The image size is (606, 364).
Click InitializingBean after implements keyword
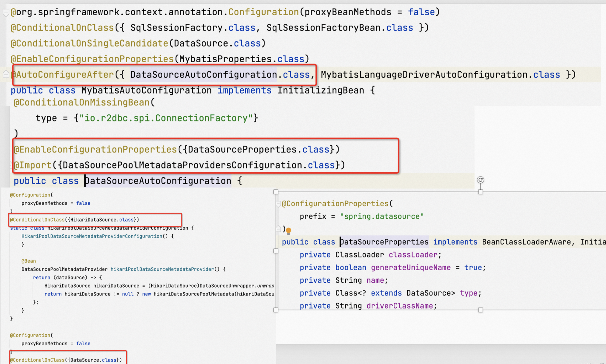tap(321, 90)
